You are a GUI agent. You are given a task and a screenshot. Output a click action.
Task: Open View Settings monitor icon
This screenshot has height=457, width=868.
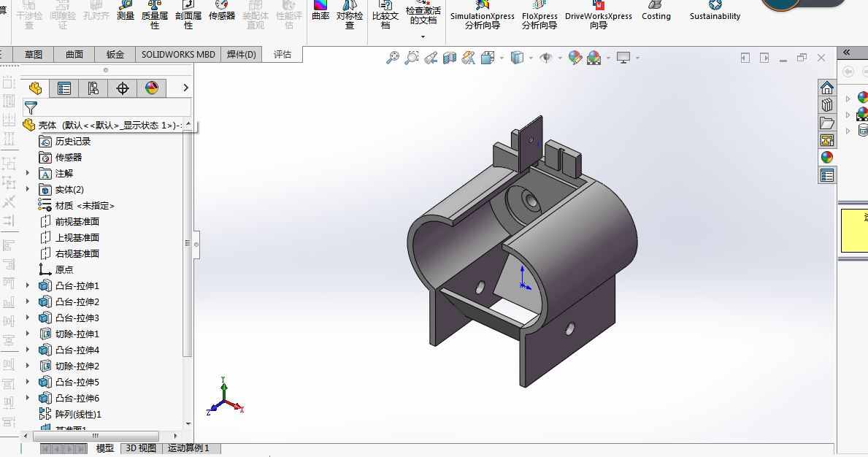[x=623, y=58]
